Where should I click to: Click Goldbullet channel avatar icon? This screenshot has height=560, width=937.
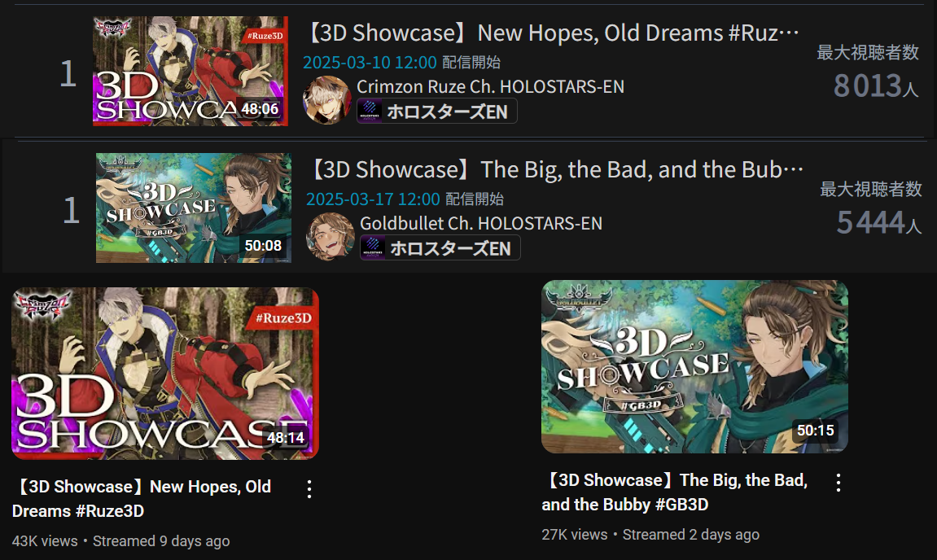pos(331,237)
